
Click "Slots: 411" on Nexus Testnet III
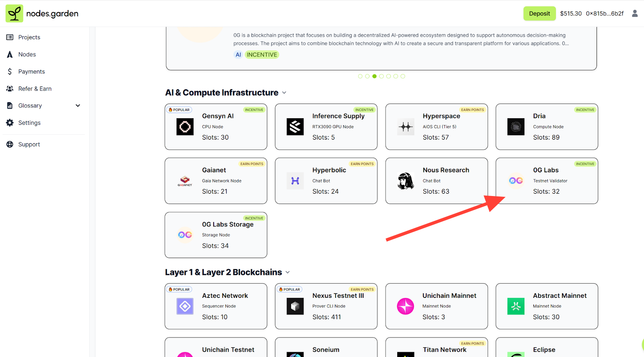click(x=326, y=317)
